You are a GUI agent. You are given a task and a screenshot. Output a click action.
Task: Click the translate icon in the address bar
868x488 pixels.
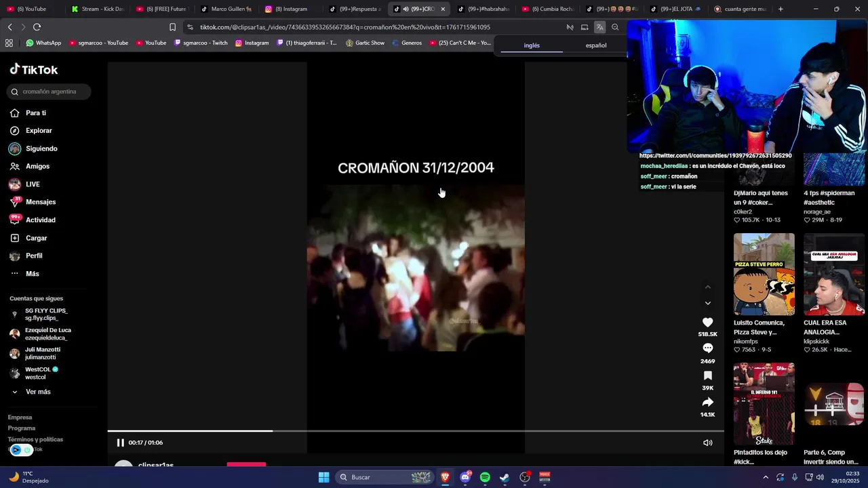(x=599, y=27)
